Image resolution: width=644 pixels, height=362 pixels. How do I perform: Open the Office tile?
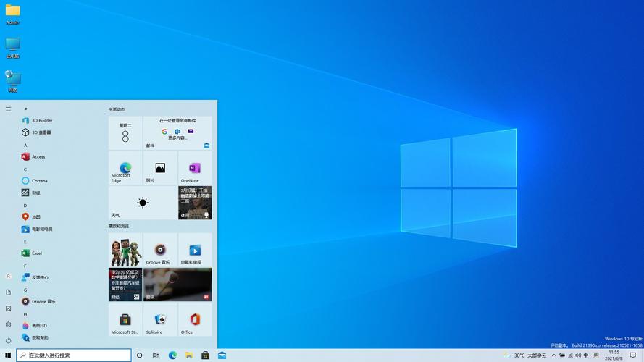point(195,320)
